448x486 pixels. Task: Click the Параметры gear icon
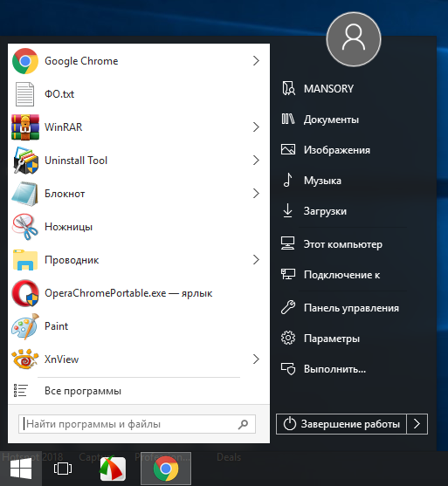click(288, 339)
